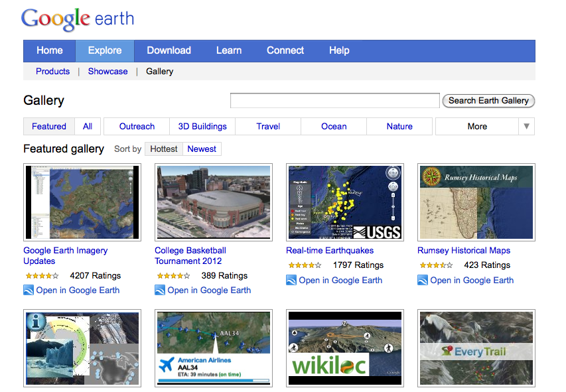Rate Rumsey Historical Maps using stars
The height and width of the screenshot is (392, 566).
(436, 265)
